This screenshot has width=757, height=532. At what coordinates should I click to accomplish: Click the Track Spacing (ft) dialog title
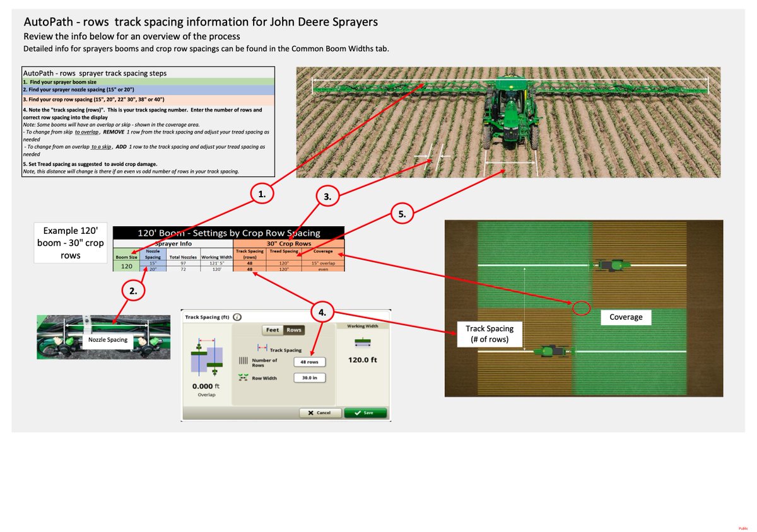208,317
